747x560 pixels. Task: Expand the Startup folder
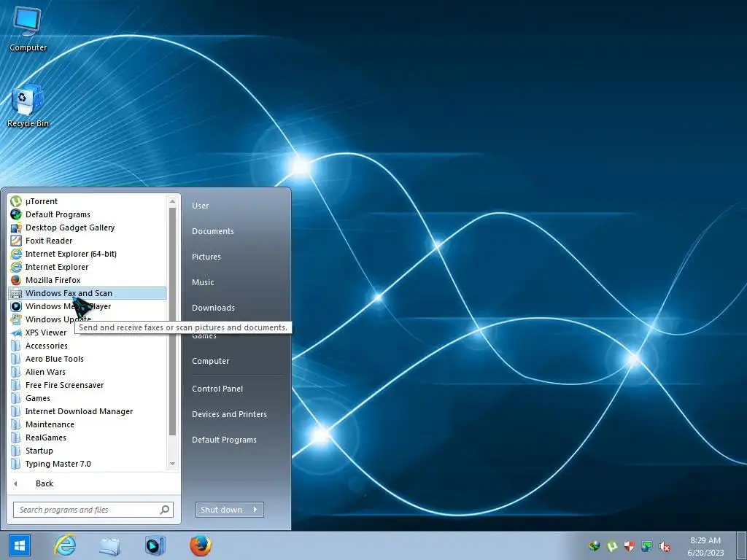pos(88,451)
